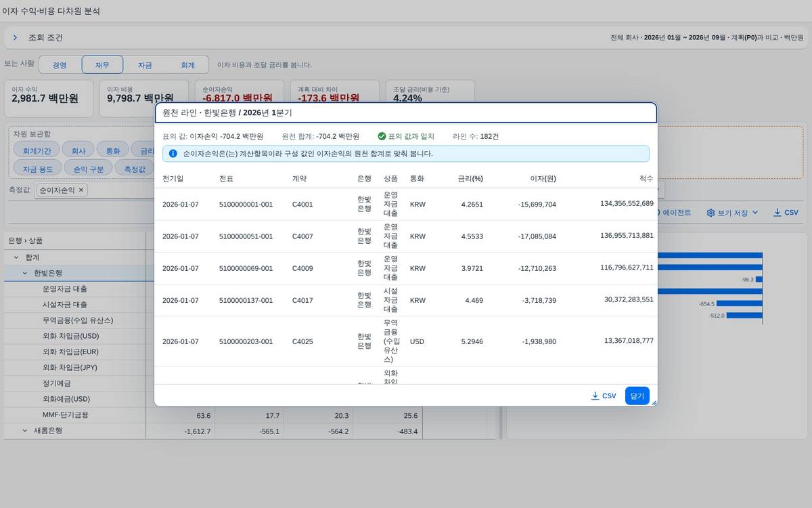Click voucher 5100000051-001 in the dialog
Image resolution: width=812 pixels, height=508 pixels.
coord(246,236)
